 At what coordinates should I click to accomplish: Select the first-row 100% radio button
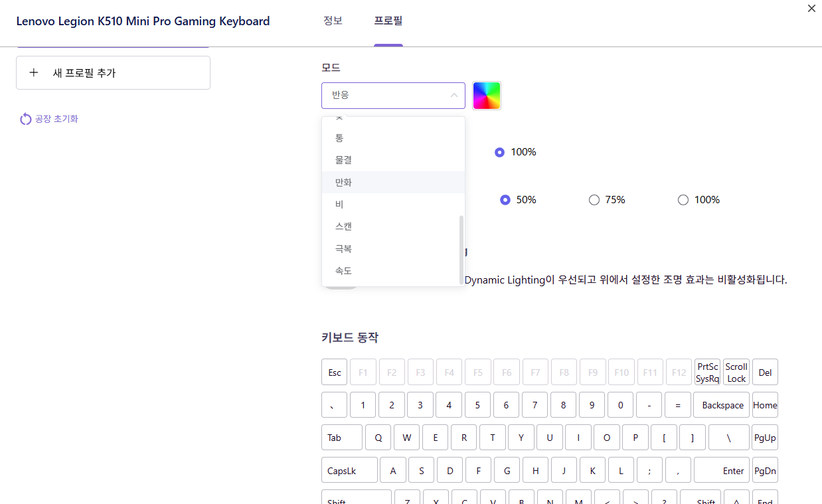pos(500,152)
